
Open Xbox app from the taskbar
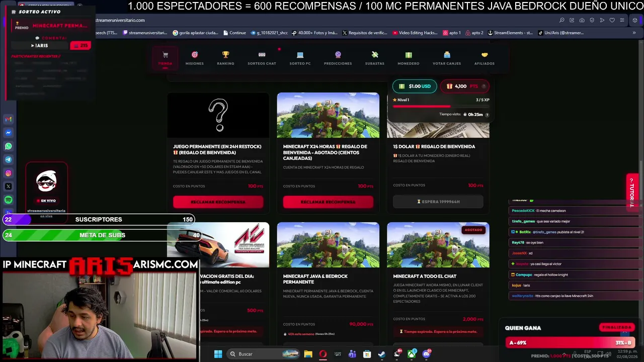tap(412, 354)
